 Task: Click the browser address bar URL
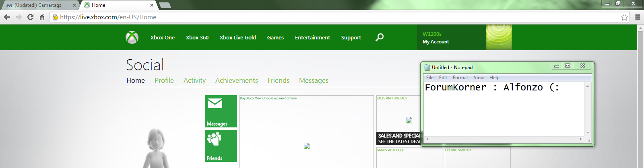(108, 17)
